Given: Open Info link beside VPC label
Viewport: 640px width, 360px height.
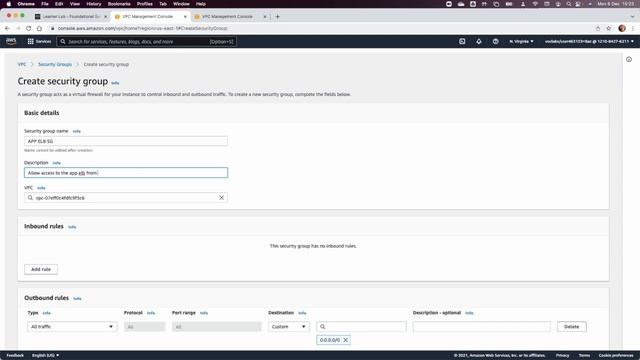Looking at the screenshot, I should [41, 188].
